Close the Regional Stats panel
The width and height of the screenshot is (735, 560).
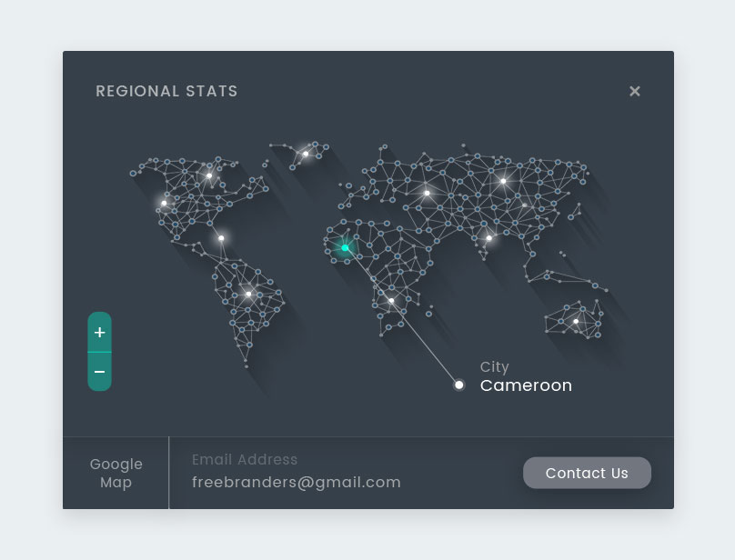click(x=635, y=91)
